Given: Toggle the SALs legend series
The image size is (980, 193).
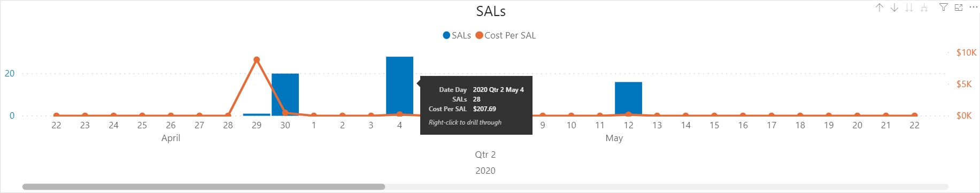Looking at the screenshot, I should [457, 35].
